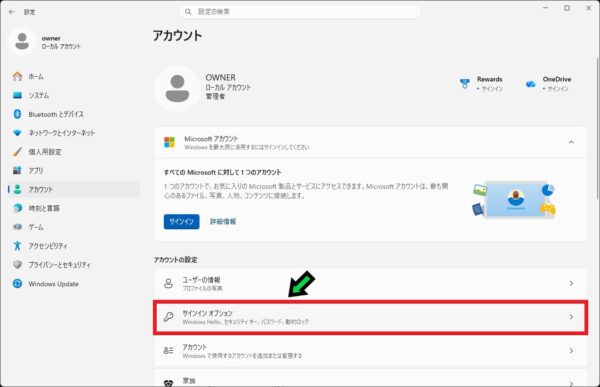Open 時刻と言語 globe icon

(17, 208)
